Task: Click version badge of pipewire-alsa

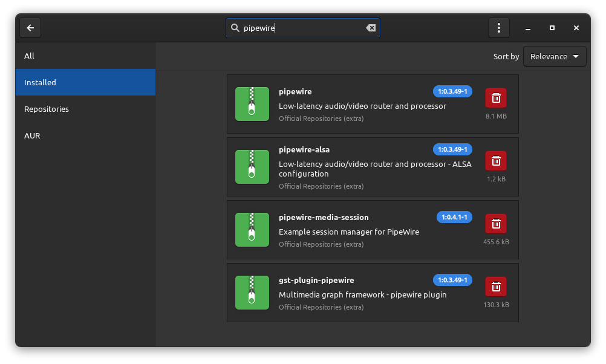Action: 452,149
